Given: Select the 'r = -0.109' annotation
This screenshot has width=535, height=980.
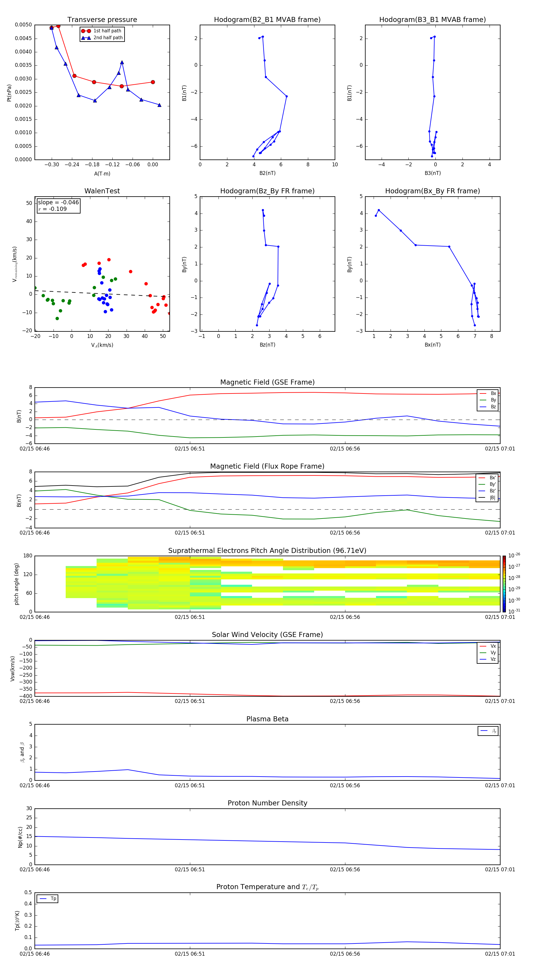Looking at the screenshot, I should (x=53, y=209).
